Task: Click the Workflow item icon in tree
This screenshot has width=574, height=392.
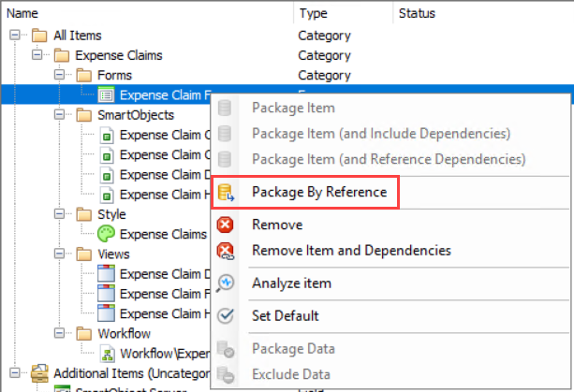Action: click(x=107, y=353)
